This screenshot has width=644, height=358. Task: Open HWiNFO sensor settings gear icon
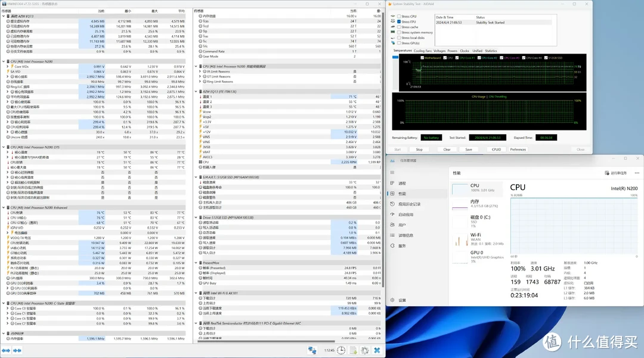tap(365, 350)
